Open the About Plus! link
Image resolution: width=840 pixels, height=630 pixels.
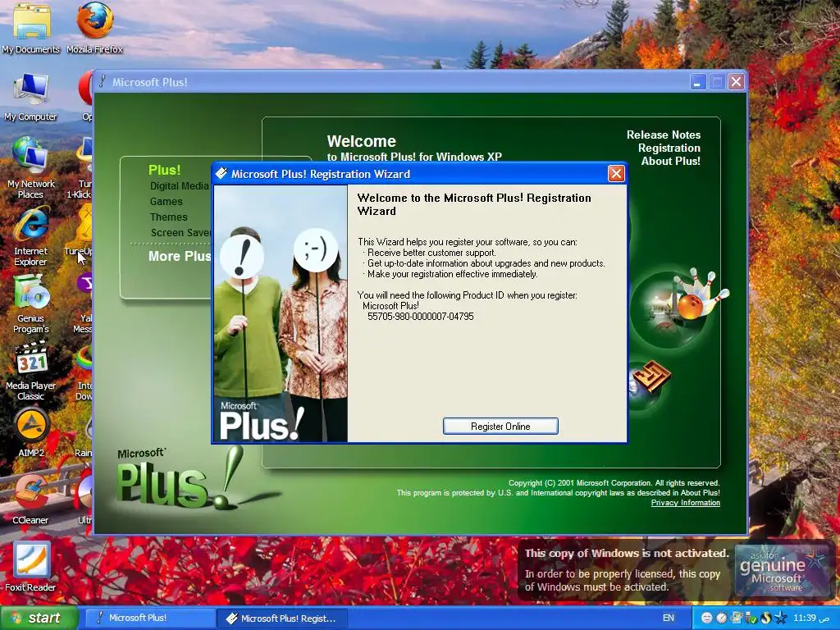pyautogui.click(x=670, y=161)
